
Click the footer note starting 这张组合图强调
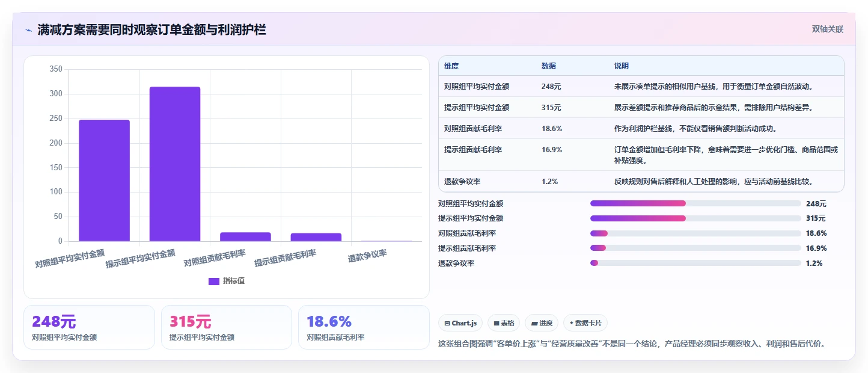point(632,344)
